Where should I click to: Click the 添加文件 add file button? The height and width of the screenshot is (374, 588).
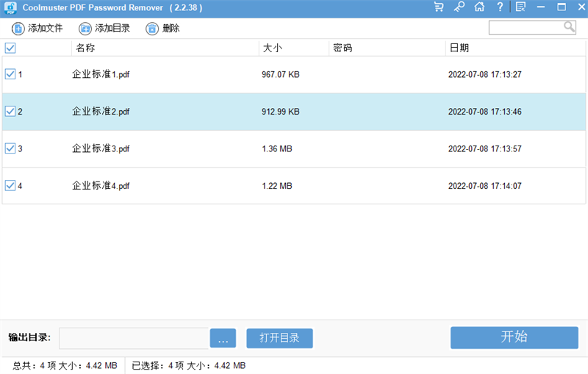(x=37, y=29)
